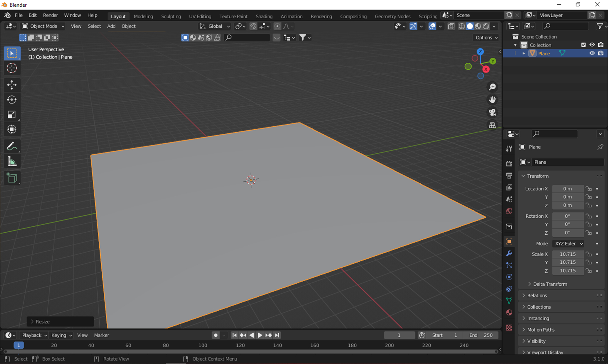The width and height of the screenshot is (608, 364).
Task: Open rotation Mode XYZ Euler dropdown
Action: pos(568,243)
